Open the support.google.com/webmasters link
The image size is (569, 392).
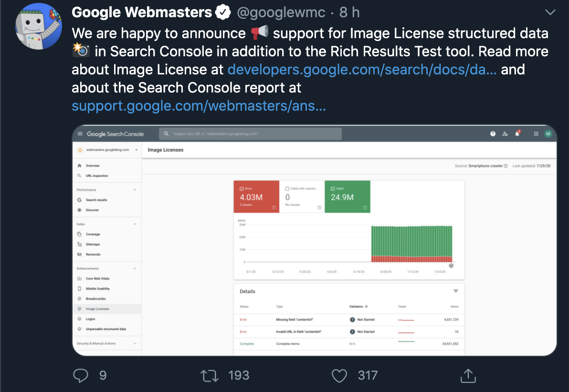coord(199,106)
